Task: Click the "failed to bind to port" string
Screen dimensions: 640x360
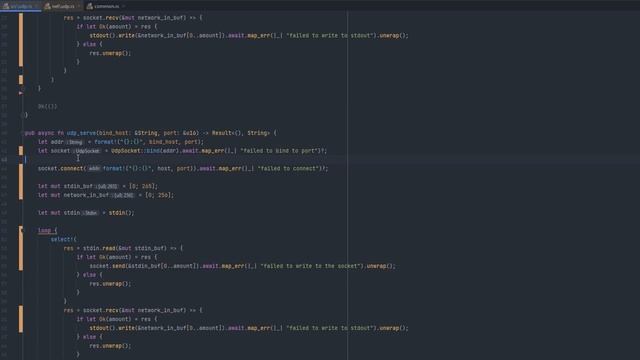Action: (x=280, y=151)
